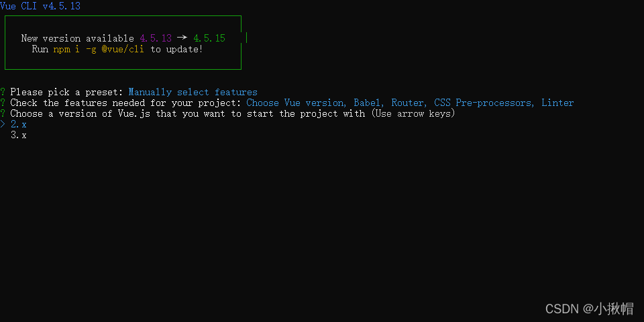
Task: Choose the 3.x Vue version option
Action: point(19,135)
